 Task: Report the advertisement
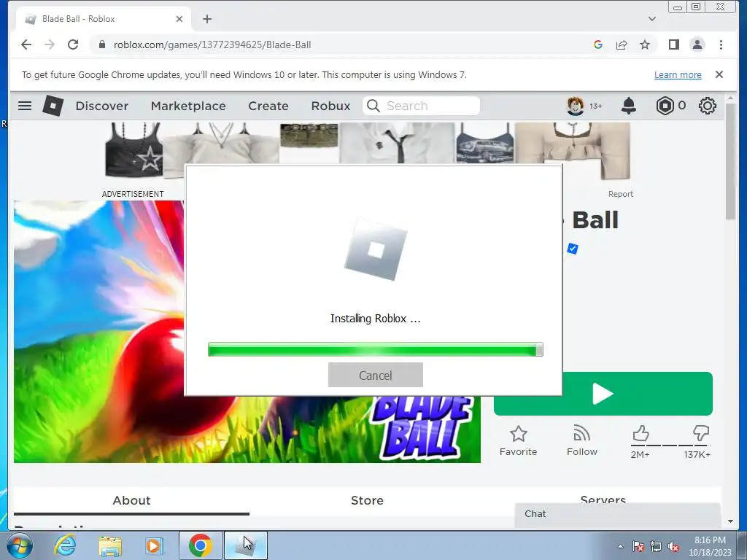[620, 194]
